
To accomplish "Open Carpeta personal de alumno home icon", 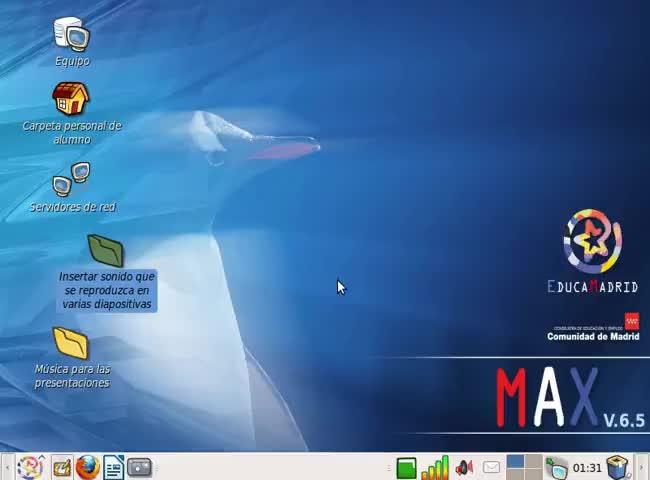I will point(70,98).
